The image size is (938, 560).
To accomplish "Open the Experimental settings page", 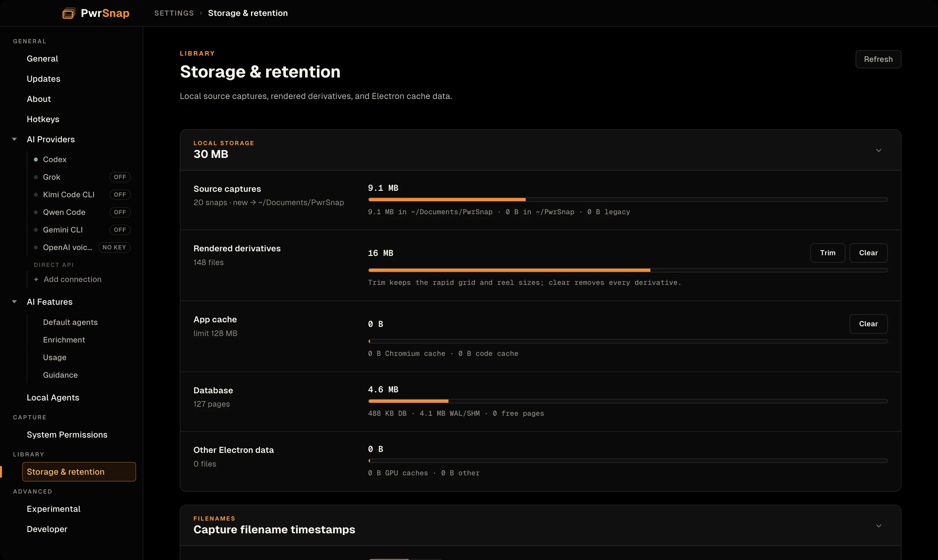I will coord(54,509).
